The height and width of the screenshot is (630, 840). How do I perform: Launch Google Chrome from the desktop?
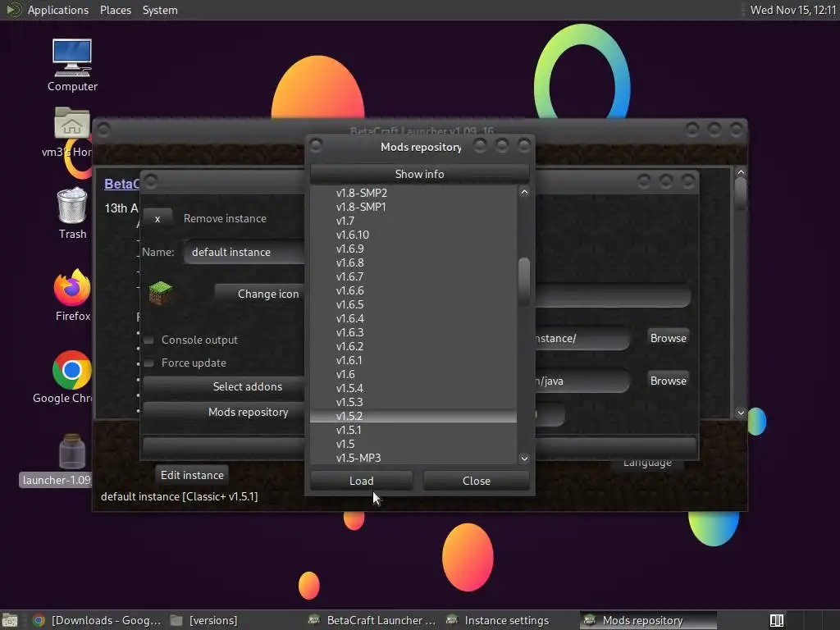(72, 370)
